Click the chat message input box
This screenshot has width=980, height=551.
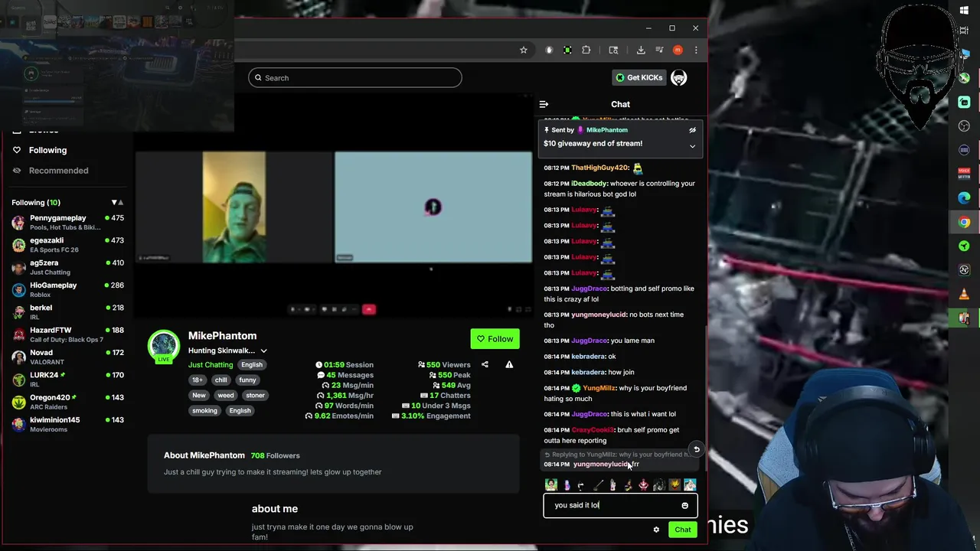coord(620,506)
